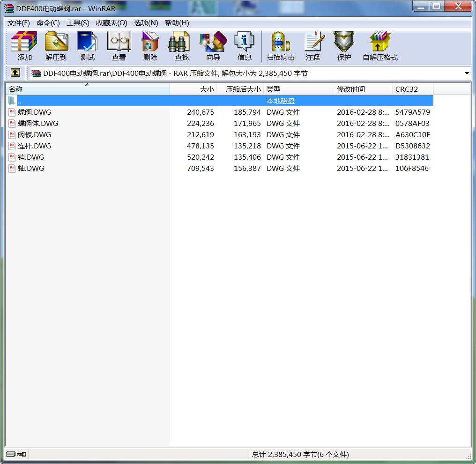Sort by CRC32 column header

click(x=413, y=89)
